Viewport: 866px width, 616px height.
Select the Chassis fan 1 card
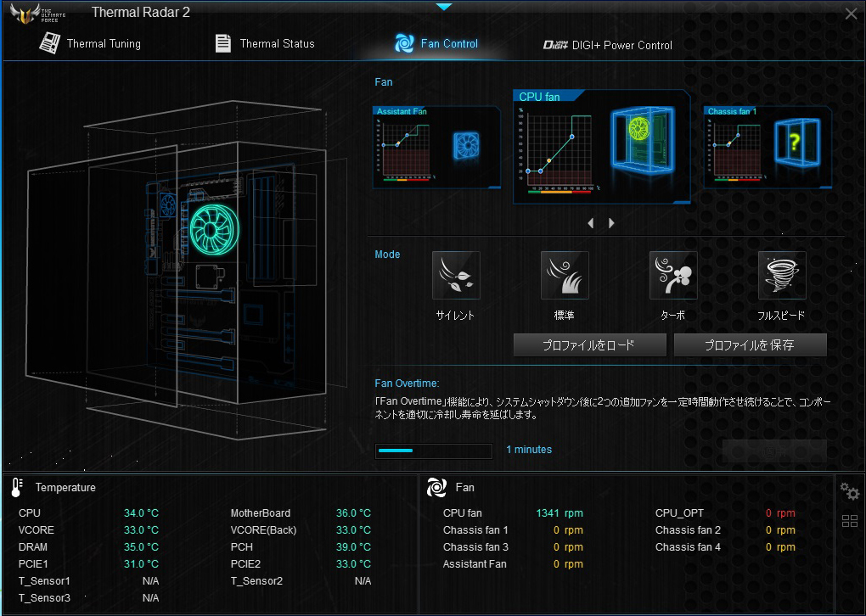[x=768, y=148]
